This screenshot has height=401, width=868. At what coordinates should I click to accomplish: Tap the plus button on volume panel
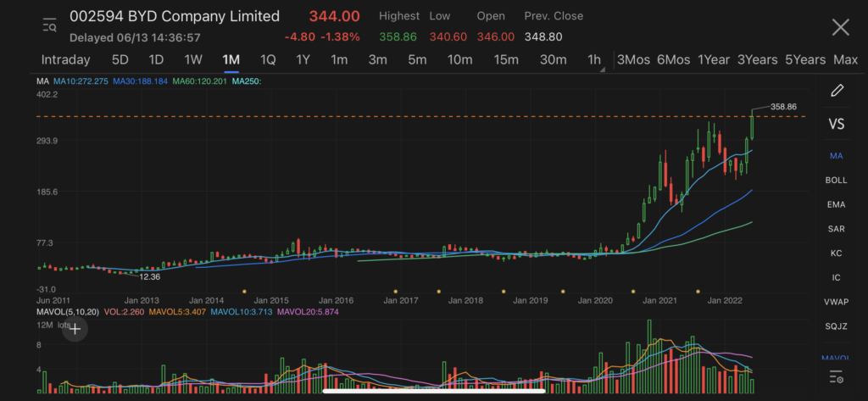pos(75,329)
